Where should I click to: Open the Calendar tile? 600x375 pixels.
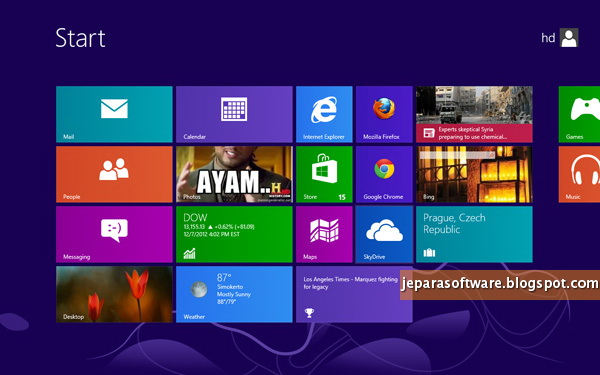click(234, 114)
